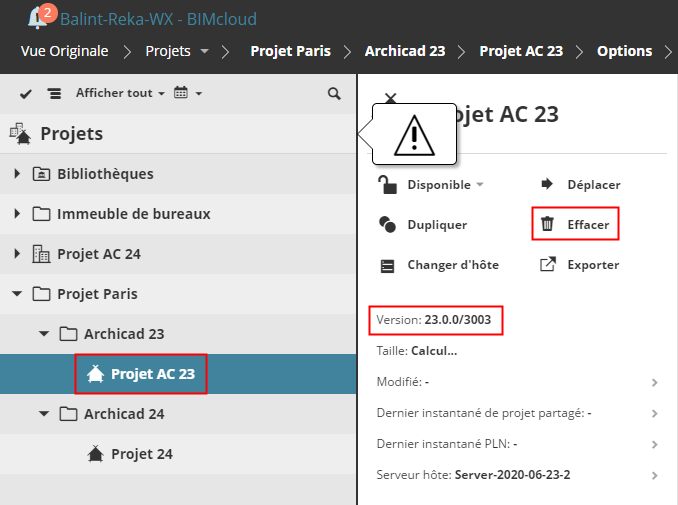Click the Exporter icon
Screen dimensions: 678x505
click(x=547, y=265)
